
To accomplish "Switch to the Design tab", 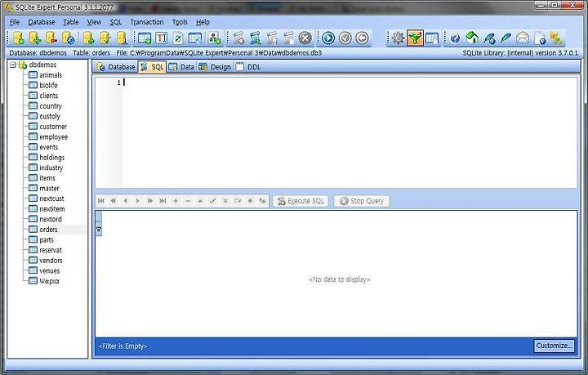I will 215,67.
